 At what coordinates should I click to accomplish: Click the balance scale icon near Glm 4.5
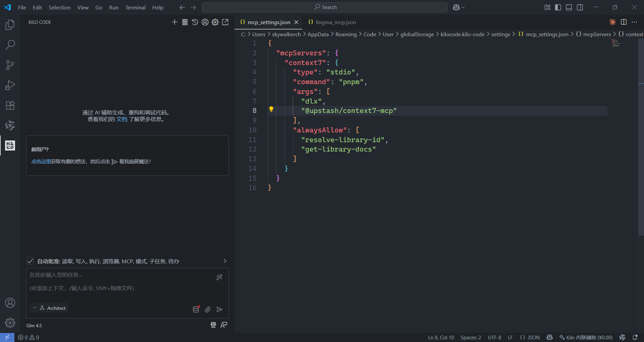tap(213, 325)
